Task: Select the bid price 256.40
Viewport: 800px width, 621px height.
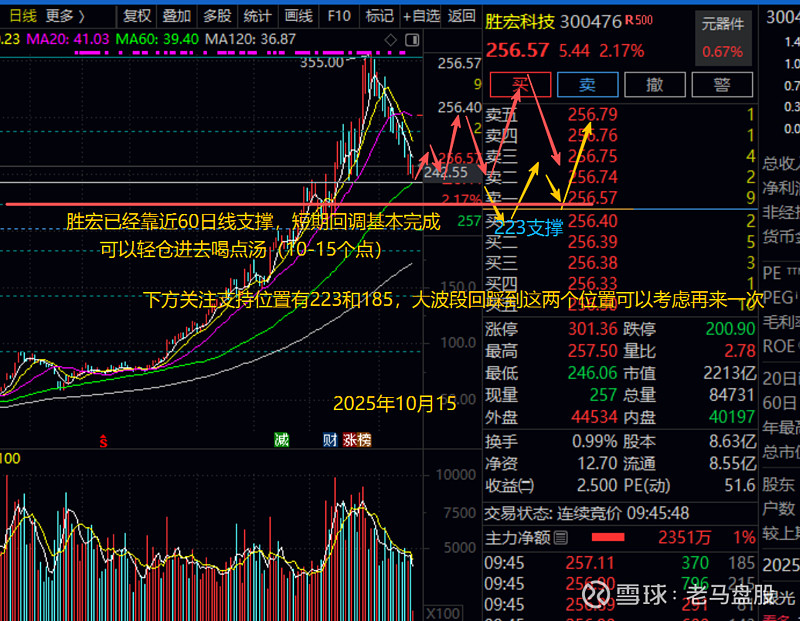Action: 592,221
